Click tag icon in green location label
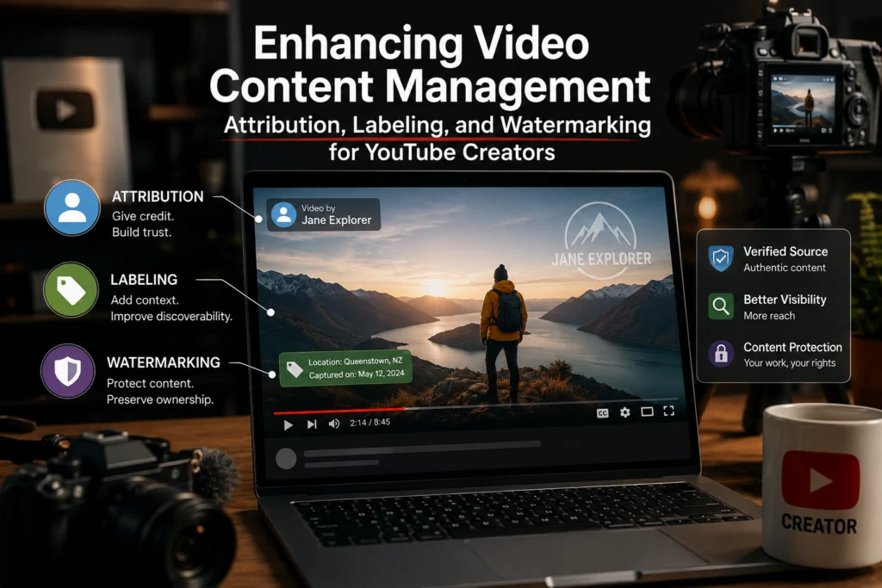This screenshot has height=588, width=882. click(x=295, y=368)
